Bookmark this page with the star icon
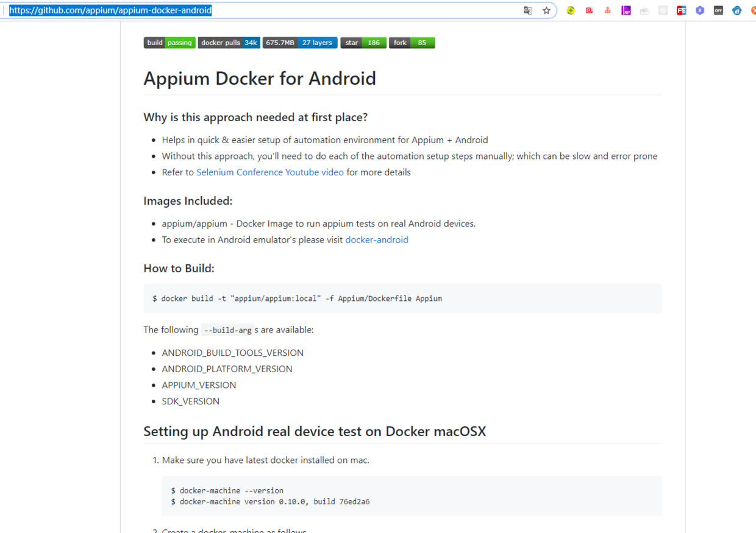The width and height of the screenshot is (756, 533). (x=546, y=10)
